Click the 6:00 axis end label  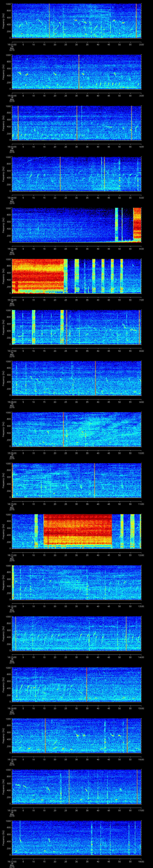coord(141,249)
